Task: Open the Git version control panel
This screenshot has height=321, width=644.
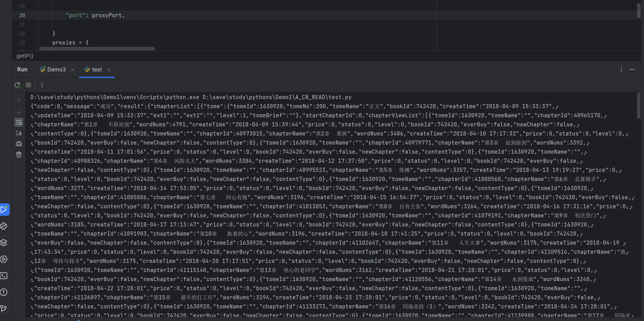Action: pos(4,309)
